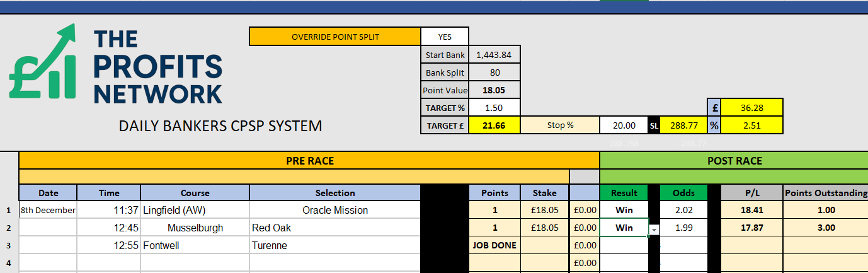Click the Musselburgh course cell
The height and width of the screenshot is (273, 868).
(x=195, y=228)
